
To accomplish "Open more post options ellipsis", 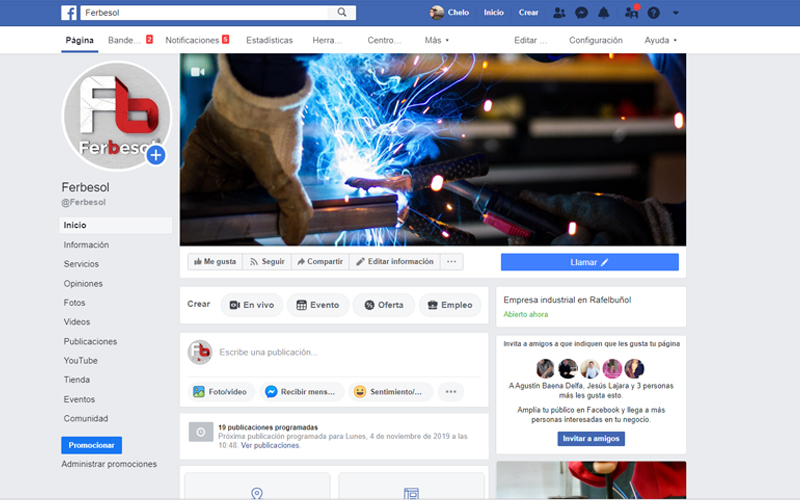I will pyautogui.click(x=451, y=392).
